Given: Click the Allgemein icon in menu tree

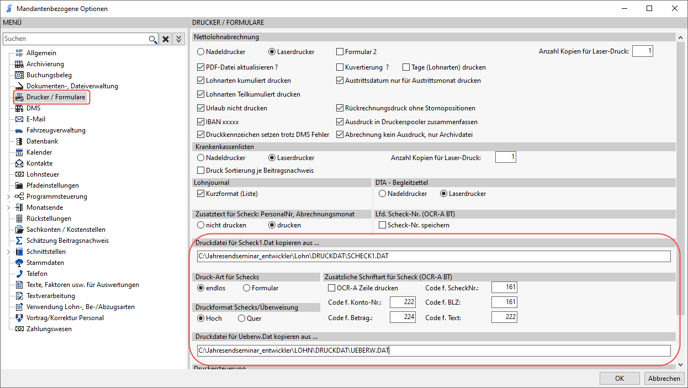Looking at the screenshot, I should click(x=19, y=53).
